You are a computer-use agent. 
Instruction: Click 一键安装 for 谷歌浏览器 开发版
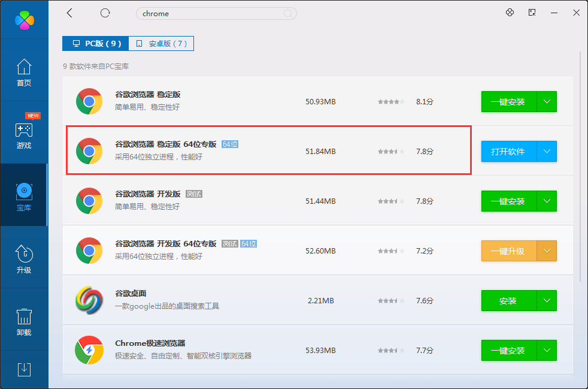pyautogui.click(x=509, y=201)
